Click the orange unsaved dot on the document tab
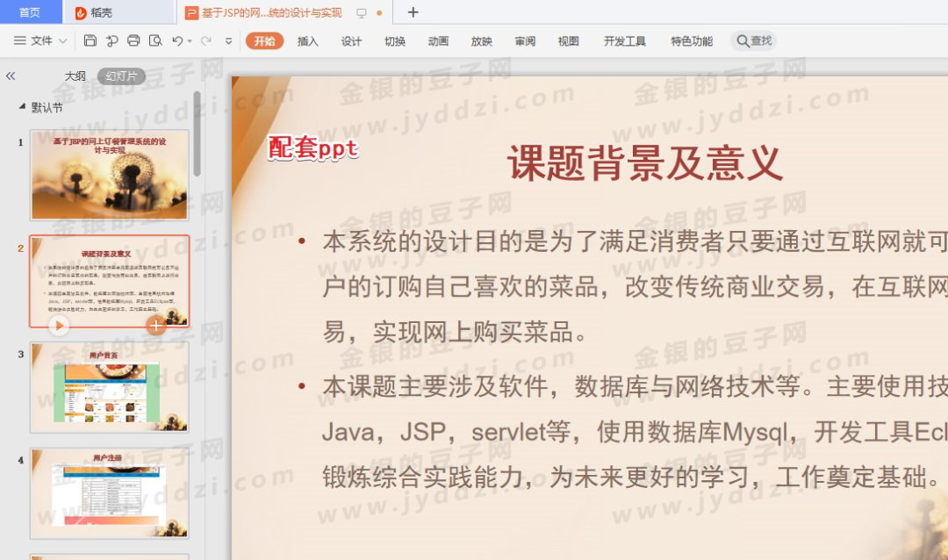This screenshot has width=948, height=560. [379, 12]
